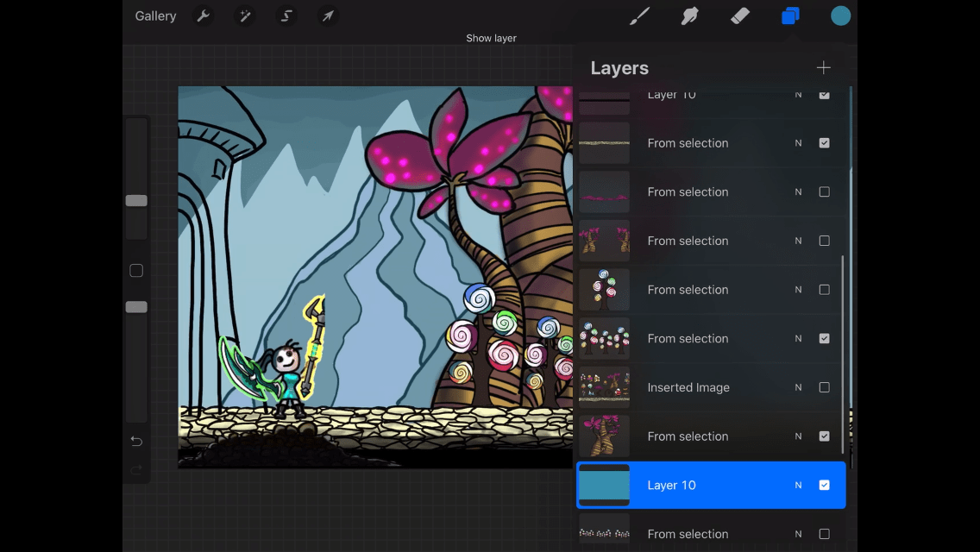Open blend mode N for single lollipop tree layer

[x=798, y=290]
